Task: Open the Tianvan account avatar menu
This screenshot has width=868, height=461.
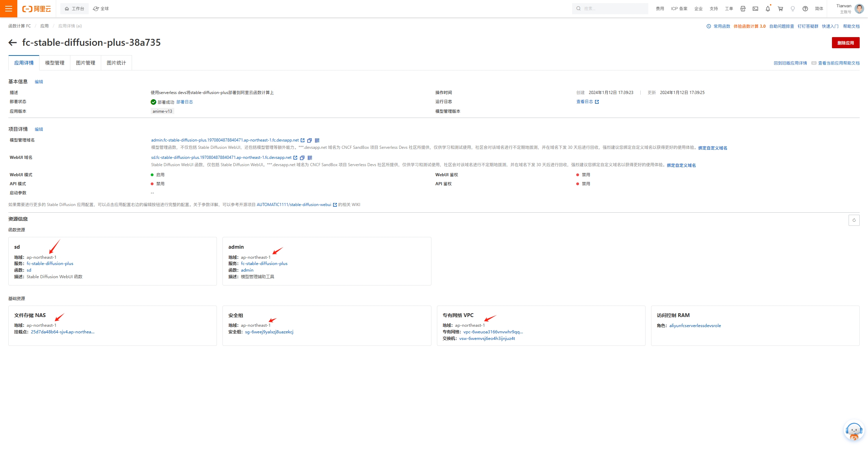Action: [x=859, y=9]
